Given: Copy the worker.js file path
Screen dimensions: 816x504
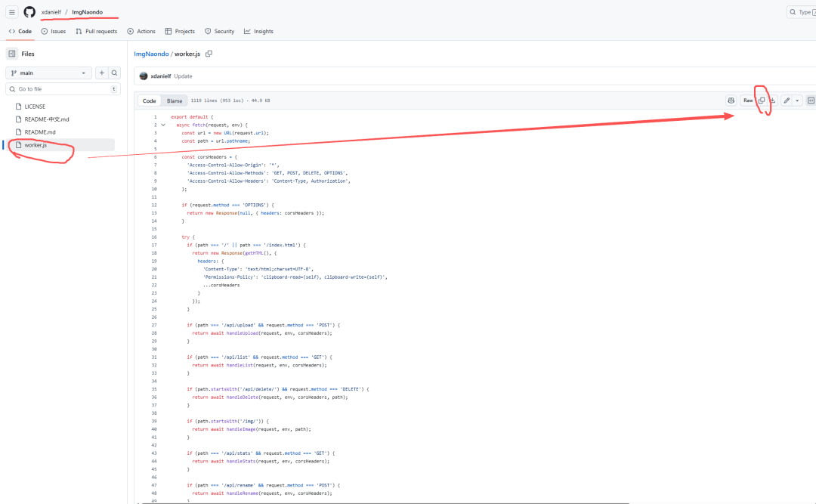Looking at the screenshot, I should [x=209, y=54].
